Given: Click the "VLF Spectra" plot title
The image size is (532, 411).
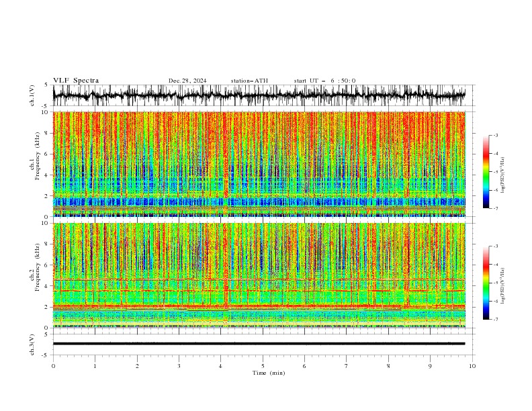Looking at the screenshot, I should coord(76,81).
